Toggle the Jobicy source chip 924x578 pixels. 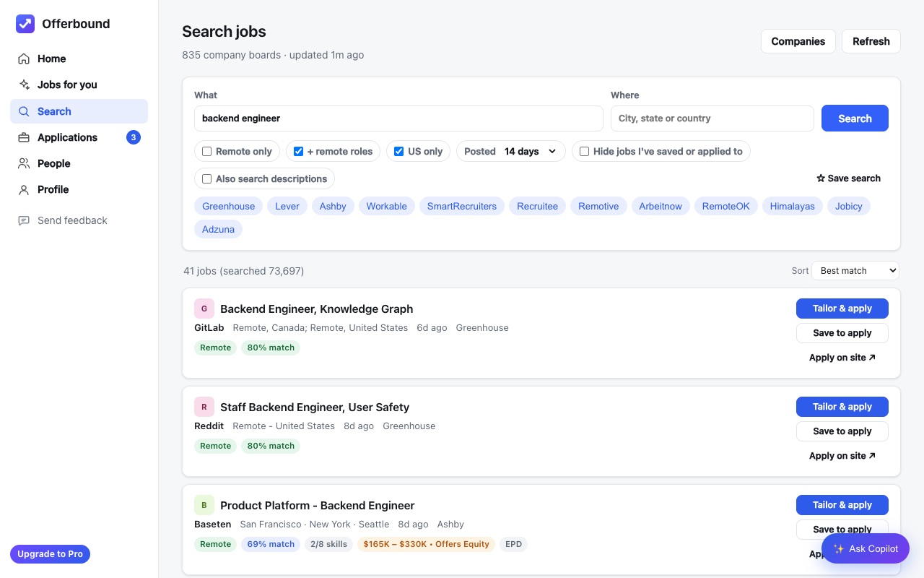[849, 206]
